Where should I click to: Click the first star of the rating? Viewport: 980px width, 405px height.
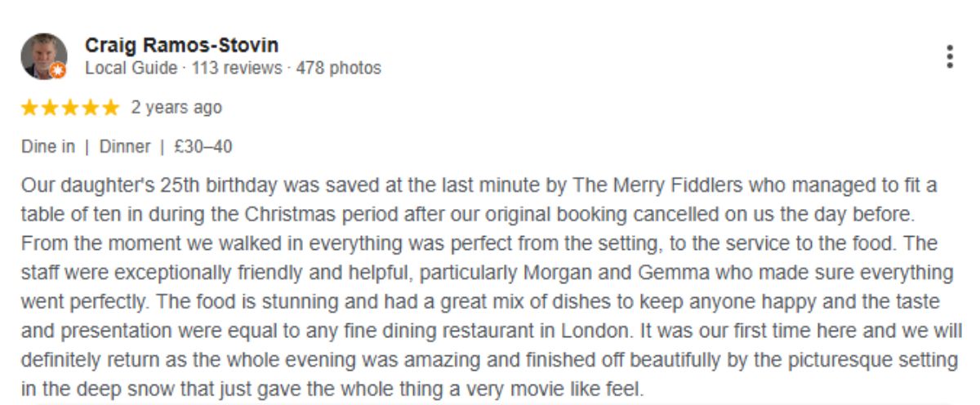29,108
